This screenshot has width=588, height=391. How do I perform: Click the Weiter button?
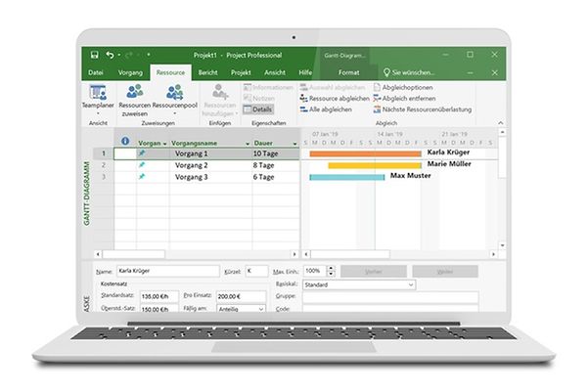445,271
